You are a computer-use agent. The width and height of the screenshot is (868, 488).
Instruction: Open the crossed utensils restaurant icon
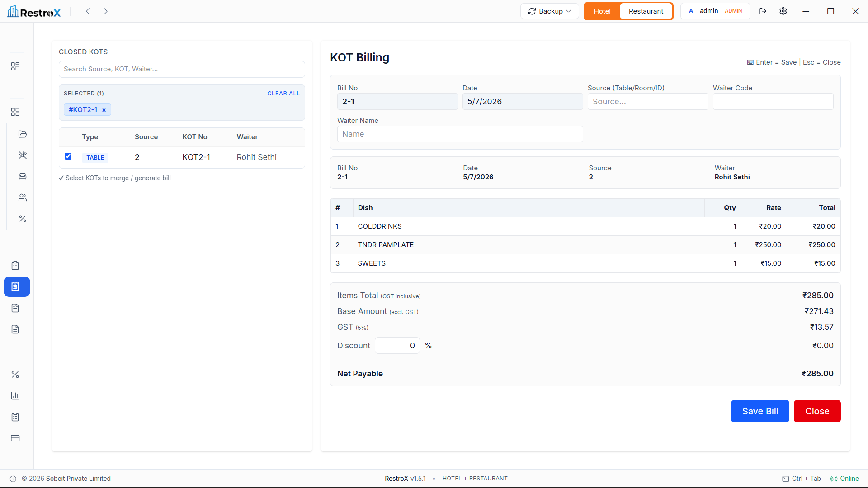[23, 155]
